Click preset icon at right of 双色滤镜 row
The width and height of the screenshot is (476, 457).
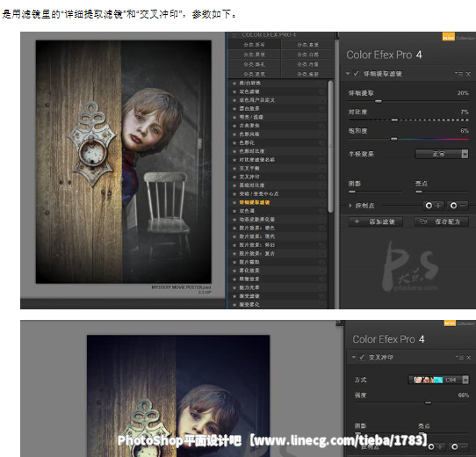[321, 91]
